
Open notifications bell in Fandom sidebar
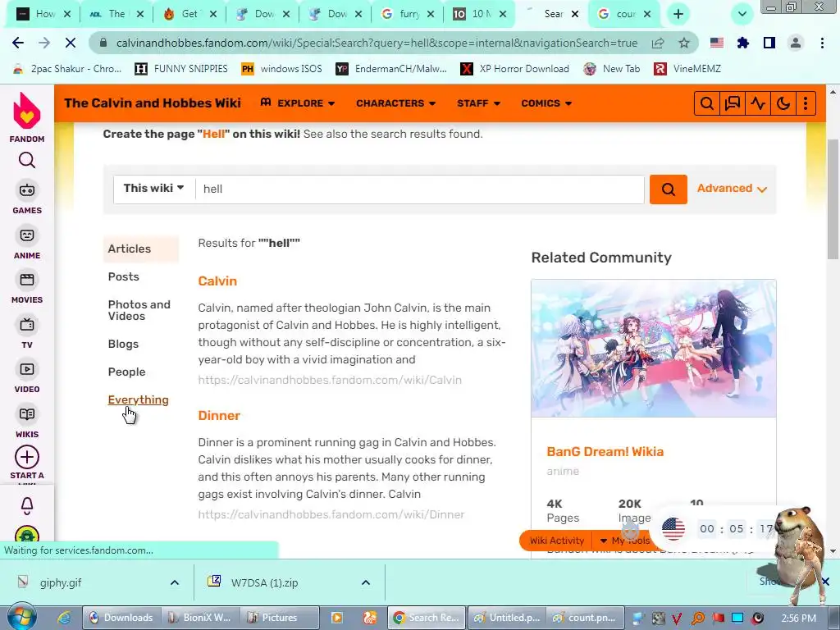27,505
